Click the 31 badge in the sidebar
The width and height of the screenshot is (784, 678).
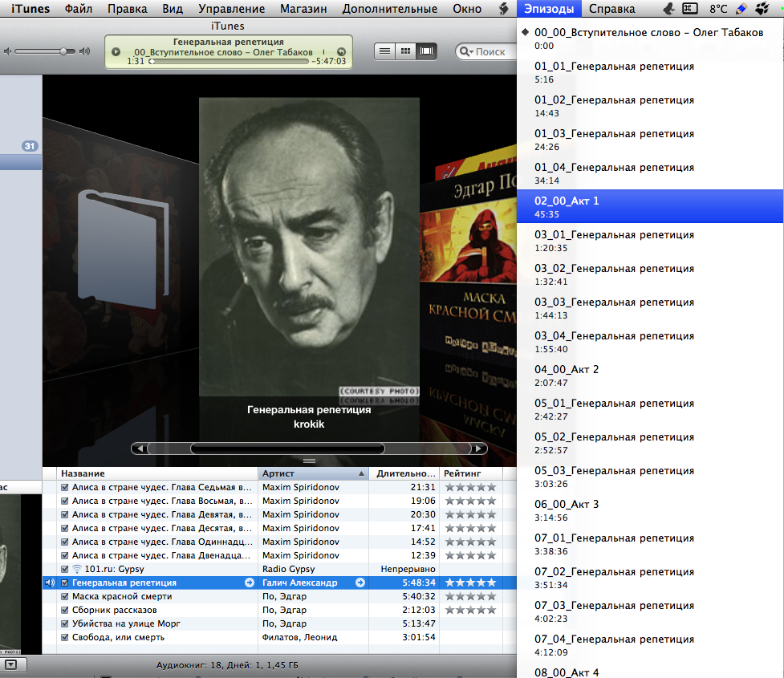pos(30,146)
